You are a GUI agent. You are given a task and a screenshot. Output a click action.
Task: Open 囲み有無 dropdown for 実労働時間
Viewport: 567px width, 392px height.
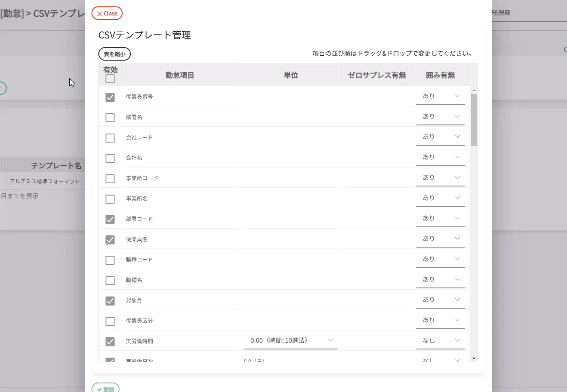(440, 340)
